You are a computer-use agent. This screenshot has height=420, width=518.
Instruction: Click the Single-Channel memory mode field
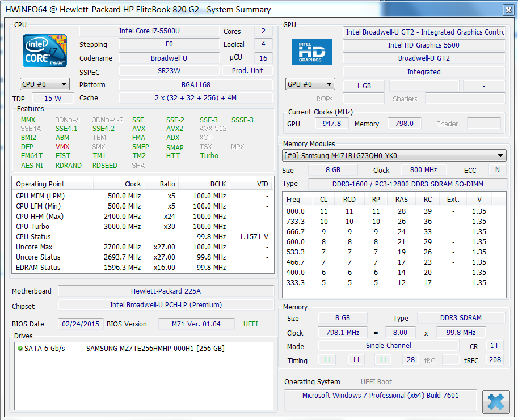tap(389, 345)
